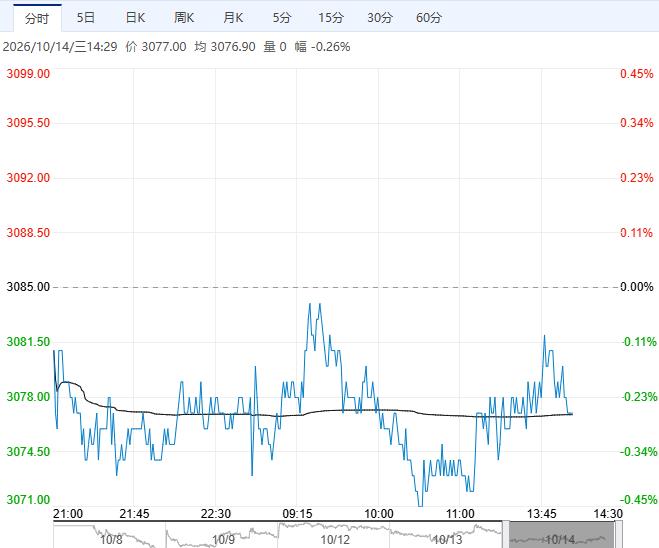Select the 10/12 segment in date navigator
Image resolution: width=659 pixels, height=548 pixels.
click(334, 535)
